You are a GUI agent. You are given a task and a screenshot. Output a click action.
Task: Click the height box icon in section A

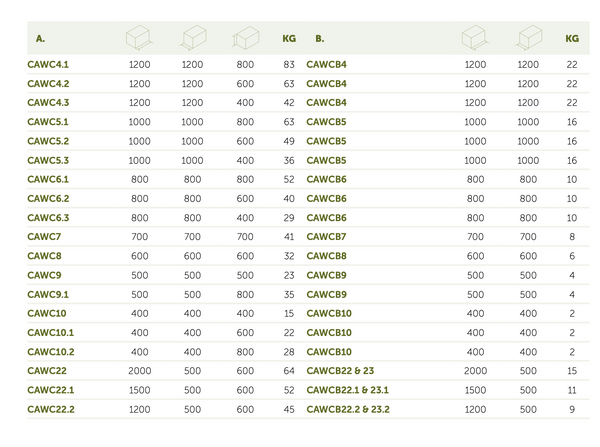(245, 38)
